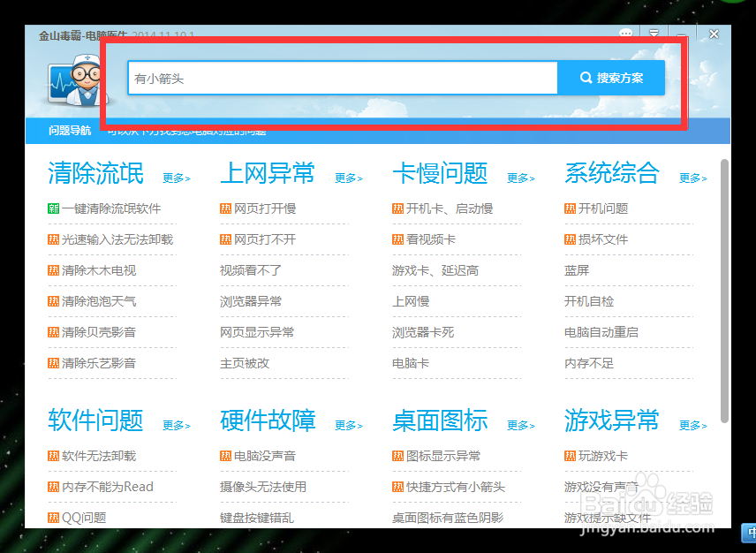Click hot badge beside 软件无法卸载
Viewport: 756px width, 553px height.
point(54,456)
